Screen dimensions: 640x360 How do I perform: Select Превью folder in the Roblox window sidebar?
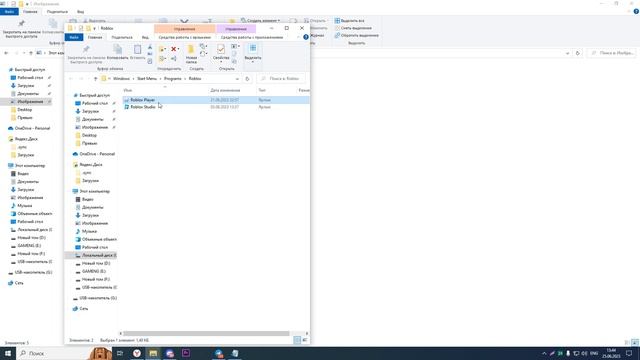coord(90,144)
